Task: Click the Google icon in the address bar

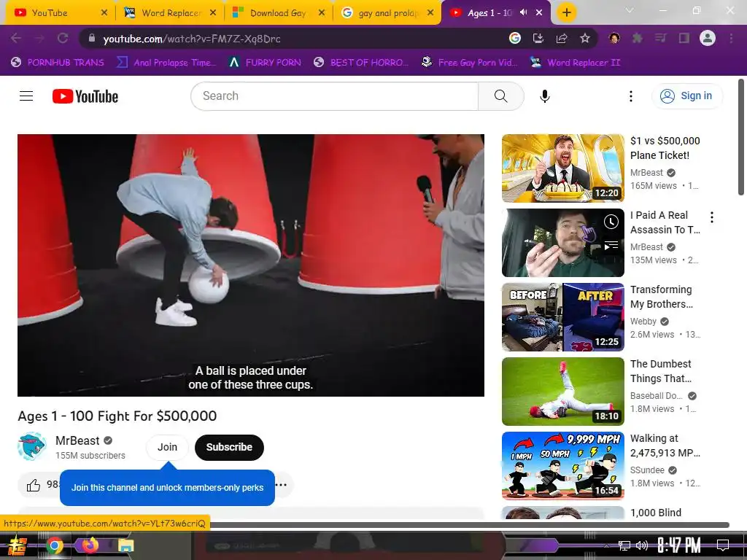Action: coord(514,38)
